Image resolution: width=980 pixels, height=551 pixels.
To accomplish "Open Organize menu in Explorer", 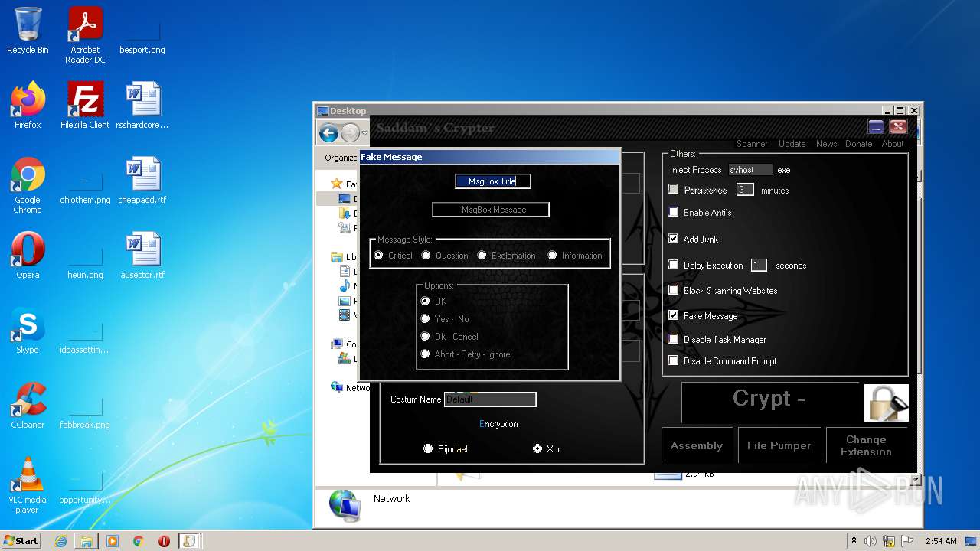I will coord(341,158).
